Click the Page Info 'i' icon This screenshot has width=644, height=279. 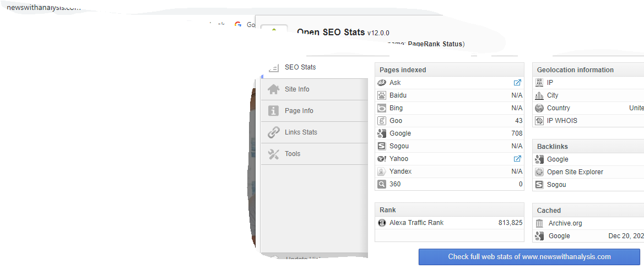274,111
